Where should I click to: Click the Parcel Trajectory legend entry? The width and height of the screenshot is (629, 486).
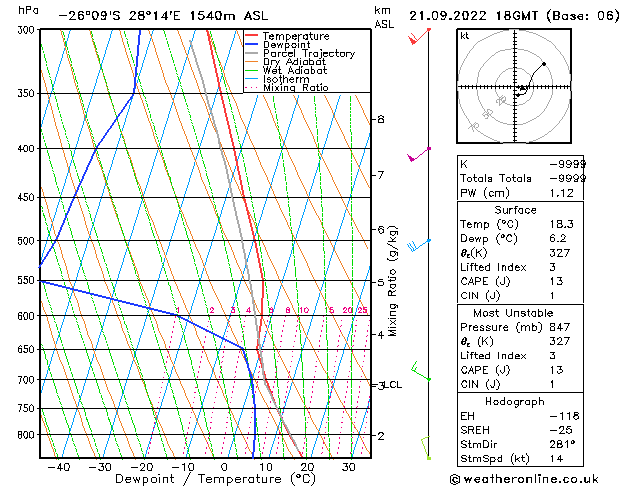[x=309, y=53]
